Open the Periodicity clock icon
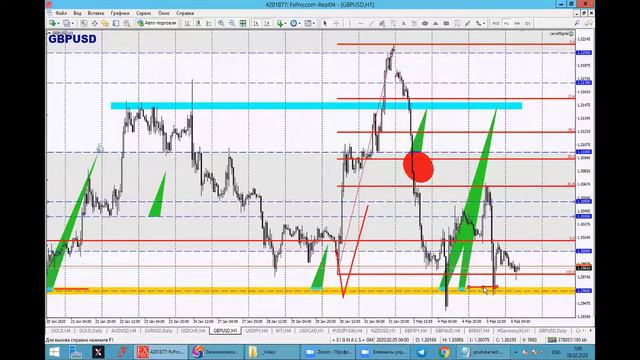 pos(293,23)
